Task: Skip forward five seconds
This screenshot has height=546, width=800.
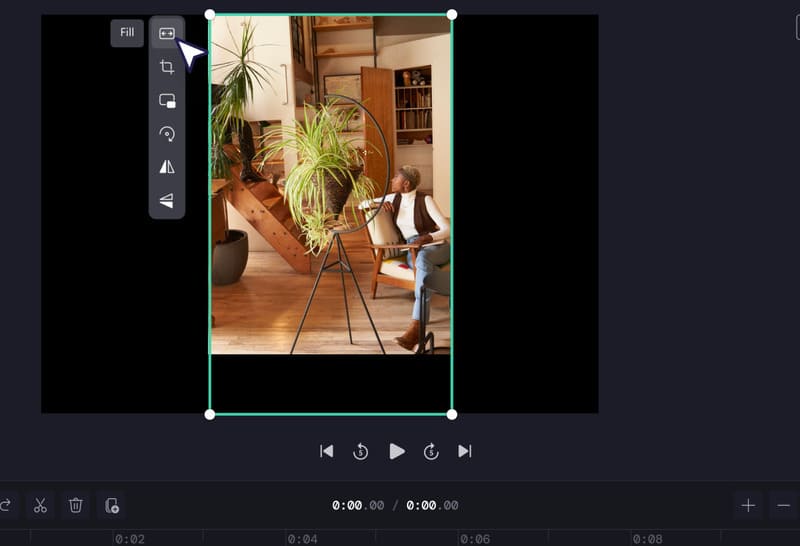Action: pyautogui.click(x=431, y=452)
